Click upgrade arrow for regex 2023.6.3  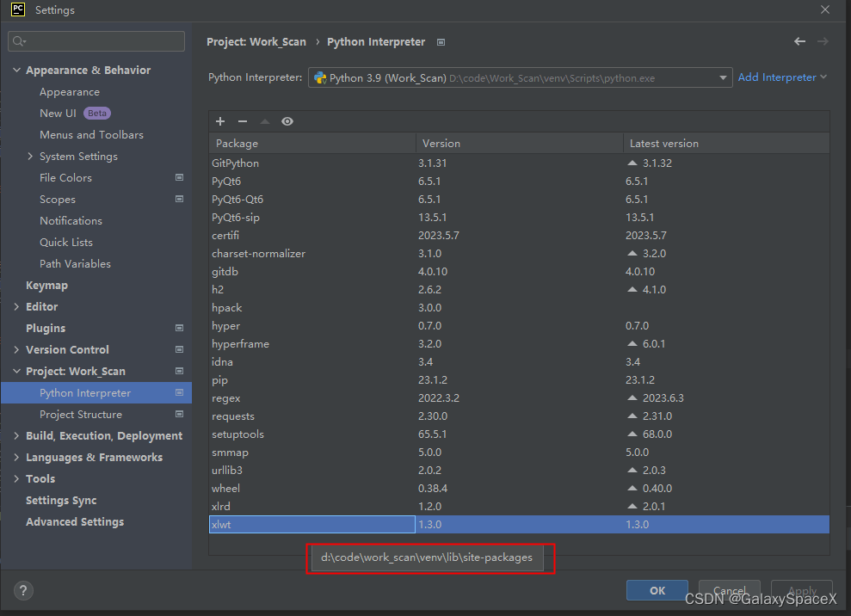[632, 397]
